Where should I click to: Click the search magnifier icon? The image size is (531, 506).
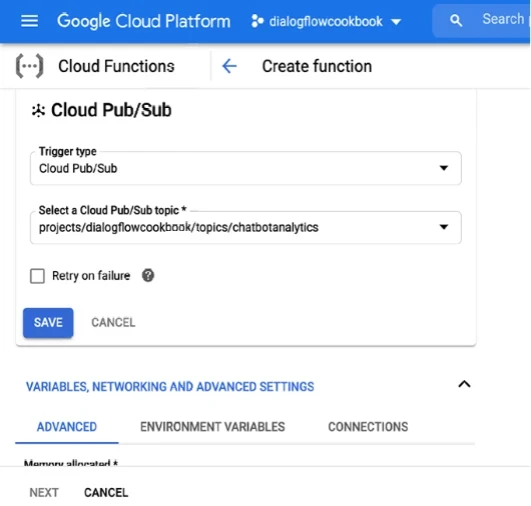click(456, 21)
